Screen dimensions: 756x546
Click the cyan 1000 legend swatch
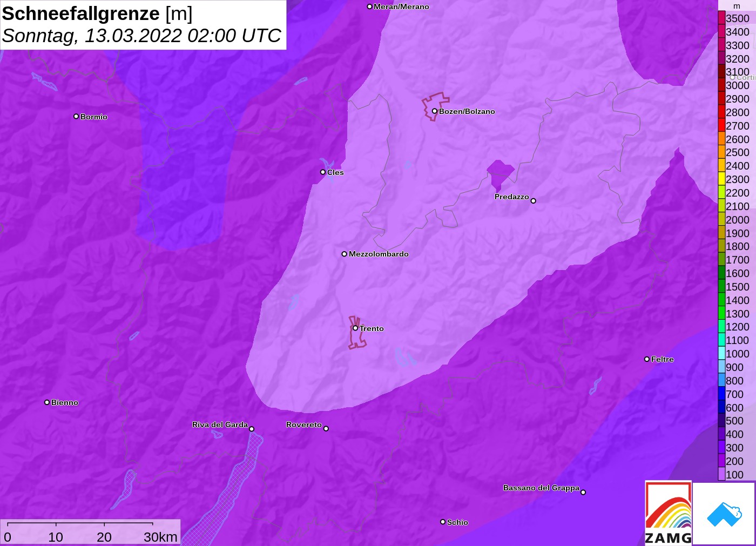click(721, 353)
